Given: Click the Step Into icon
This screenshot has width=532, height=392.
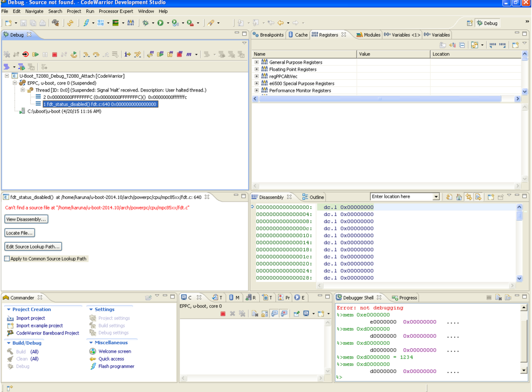Looking at the screenshot, I should (87, 54).
